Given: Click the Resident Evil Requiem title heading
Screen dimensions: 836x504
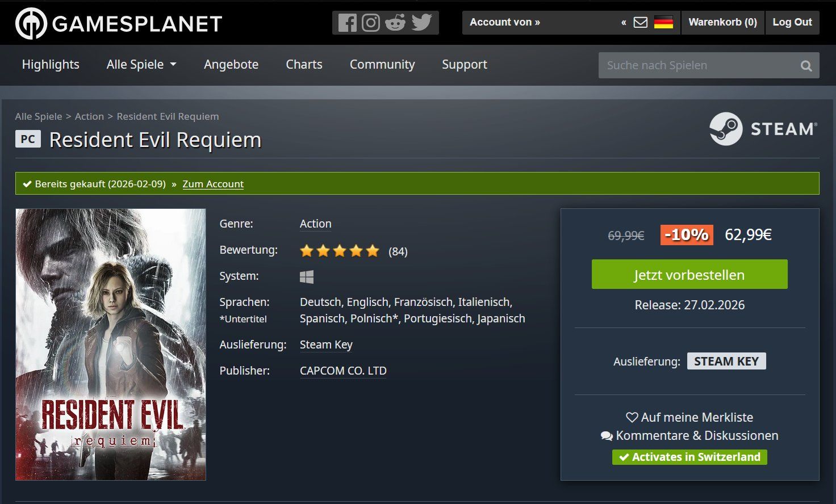Looking at the screenshot, I should click(155, 140).
